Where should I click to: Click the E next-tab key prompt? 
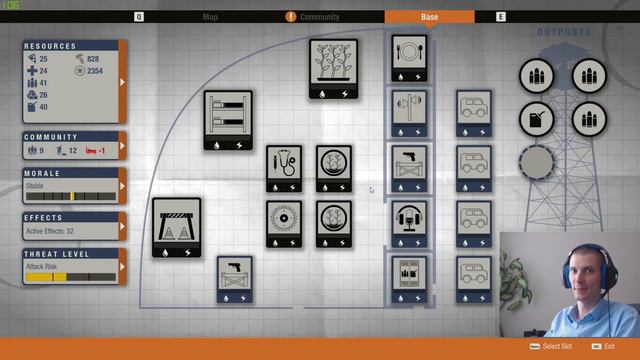[x=501, y=17]
